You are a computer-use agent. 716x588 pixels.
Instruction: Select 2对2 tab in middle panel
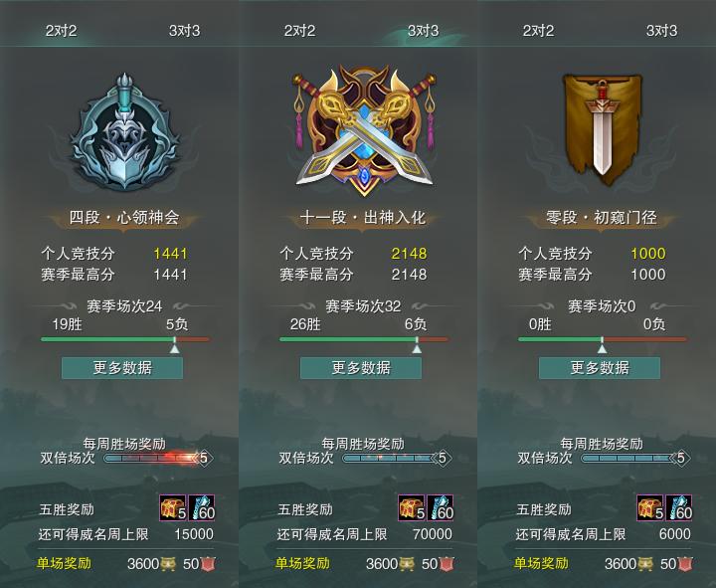click(299, 31)
